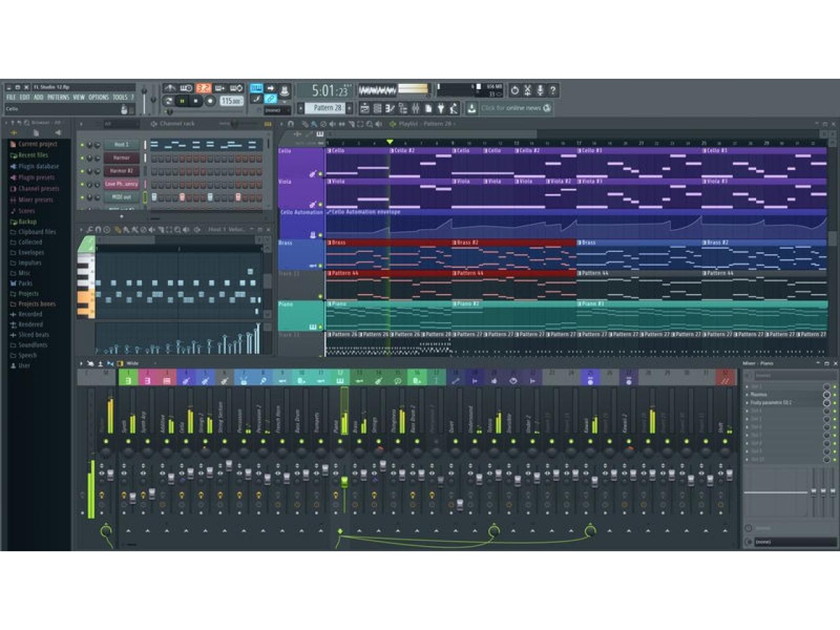Toggle typing keyboard to piano icon
Viewport: 840px width, 630px height.
(x=256, y=88)
